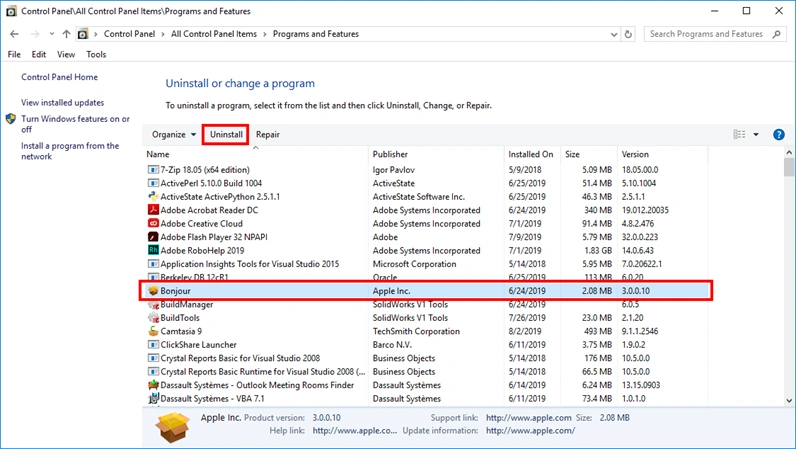
Task: Open the View menu
Action: point(66,54)
